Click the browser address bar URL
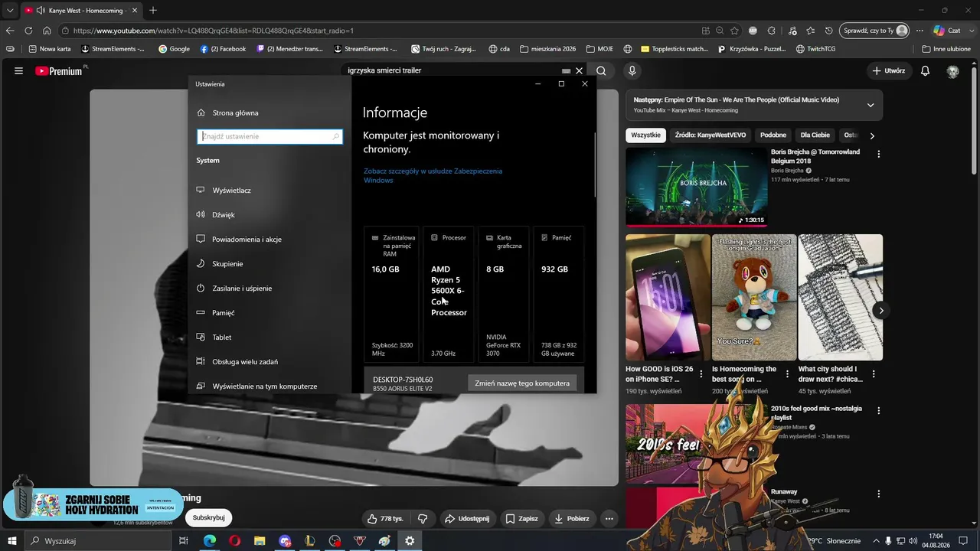The width and height of the screenshot is (980, 551). pyautogui.click(x=214, y=31)
